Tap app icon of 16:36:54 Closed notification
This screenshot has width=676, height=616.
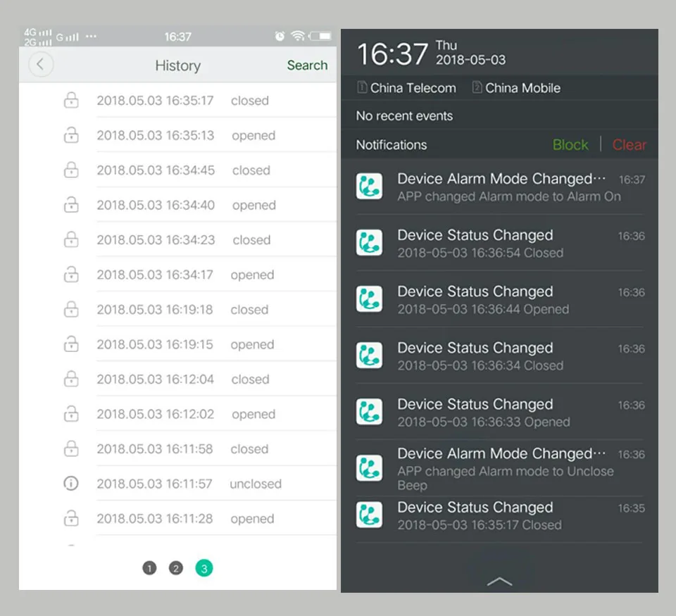point(369,242)
